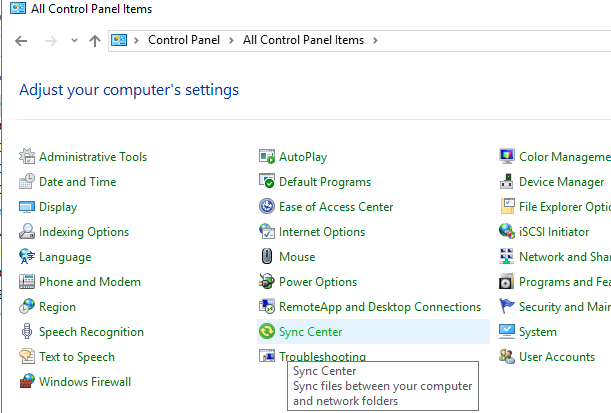Click the Control Panel address bar icon

tap(119, 40)
